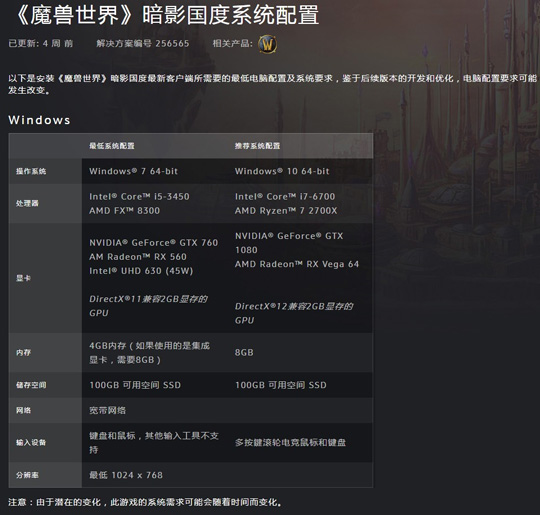Click 'NVIDIA® GeForce® GTX 1080' text
540x515 pixels.
(289, 243)
